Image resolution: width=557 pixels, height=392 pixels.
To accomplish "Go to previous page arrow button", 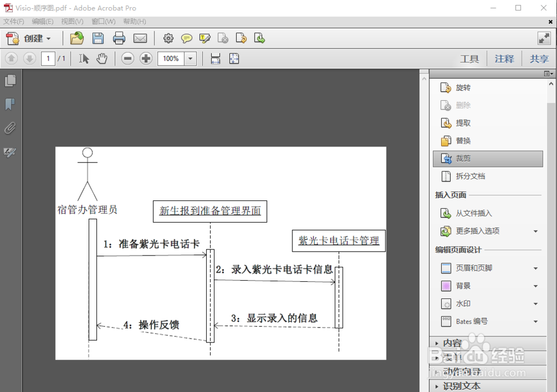I will click(x=11, y=58).
